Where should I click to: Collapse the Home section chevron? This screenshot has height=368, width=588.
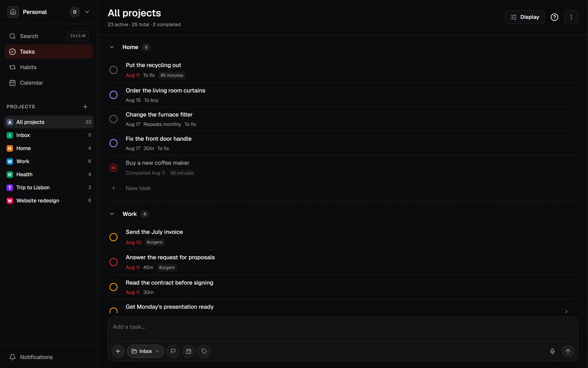112,47
